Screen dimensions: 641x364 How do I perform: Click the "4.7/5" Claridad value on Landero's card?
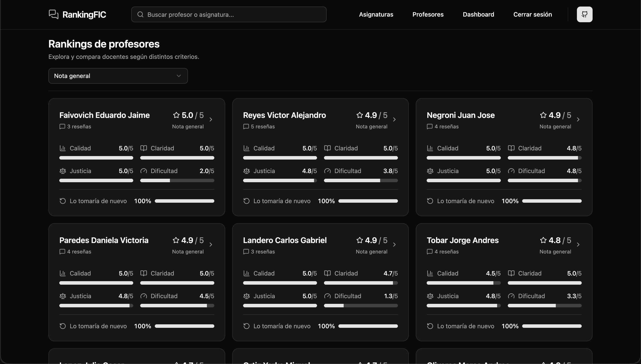click(x=390, y=273)
